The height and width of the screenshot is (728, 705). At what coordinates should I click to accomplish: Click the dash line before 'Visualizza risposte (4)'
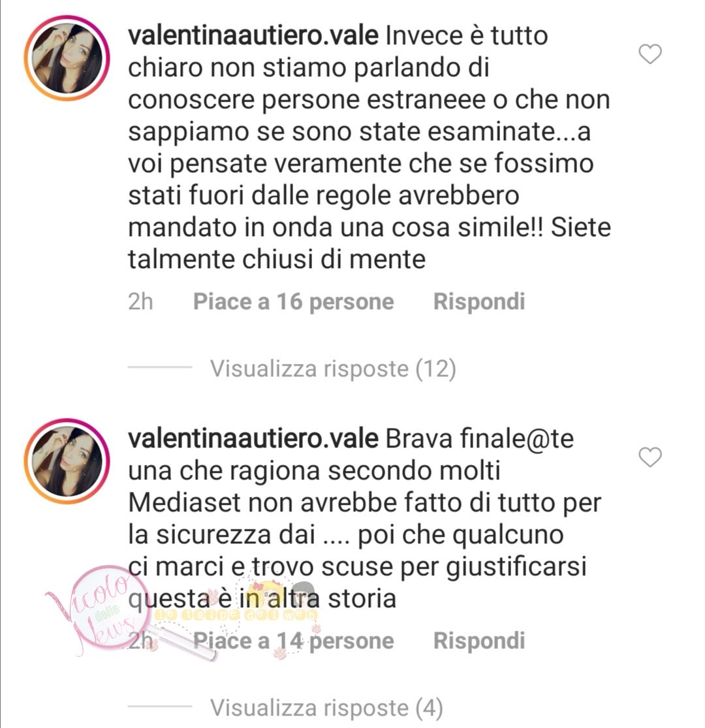click(x=160, y=706)
